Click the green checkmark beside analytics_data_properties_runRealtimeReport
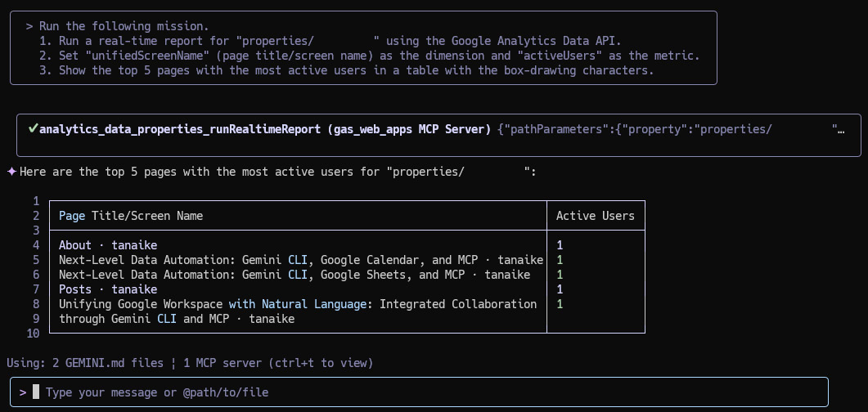Screen dimensions: 868x412 pyautogui.click(x=33, y=129)
